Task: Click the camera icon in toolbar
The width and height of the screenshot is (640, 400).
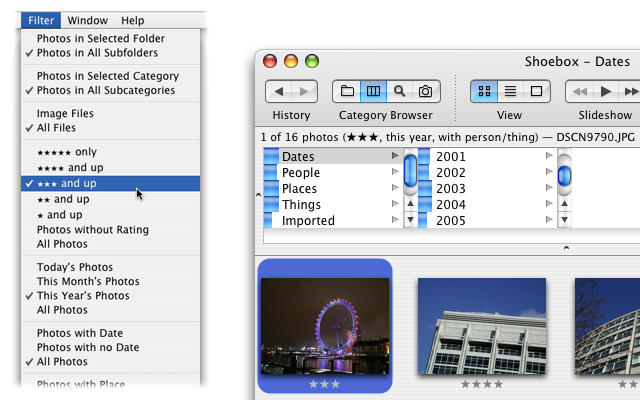Action: (425, 92)
